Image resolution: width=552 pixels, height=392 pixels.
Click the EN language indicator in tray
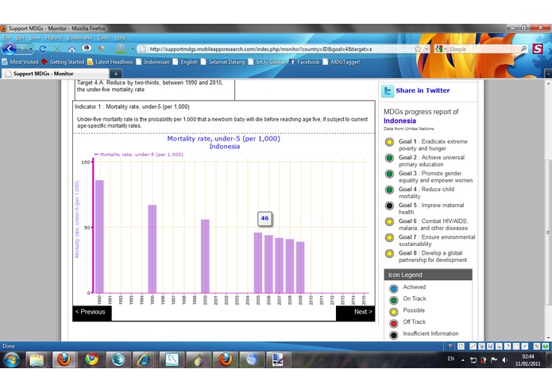[450, 359]
